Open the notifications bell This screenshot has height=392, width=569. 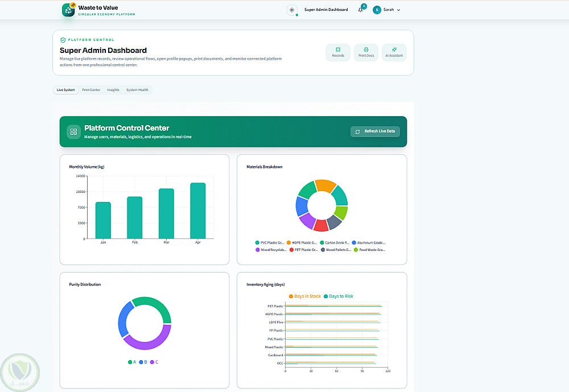(x=360, y=10)
